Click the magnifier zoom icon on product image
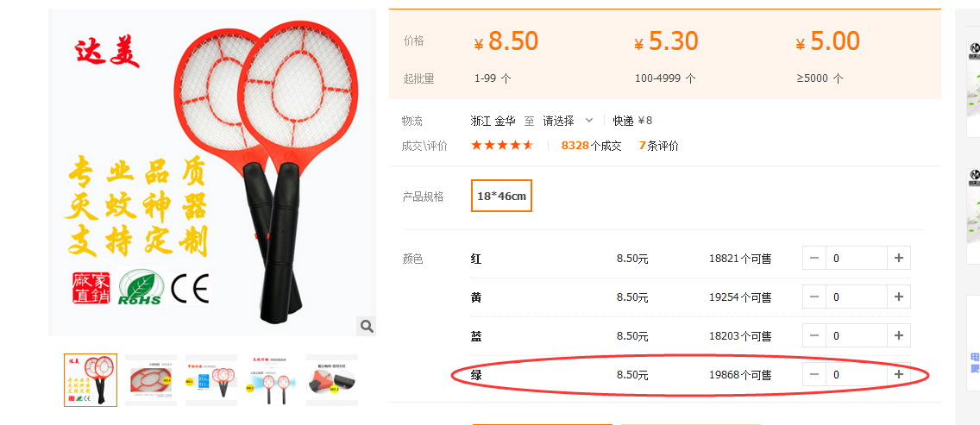 click(x=367, y=326)
